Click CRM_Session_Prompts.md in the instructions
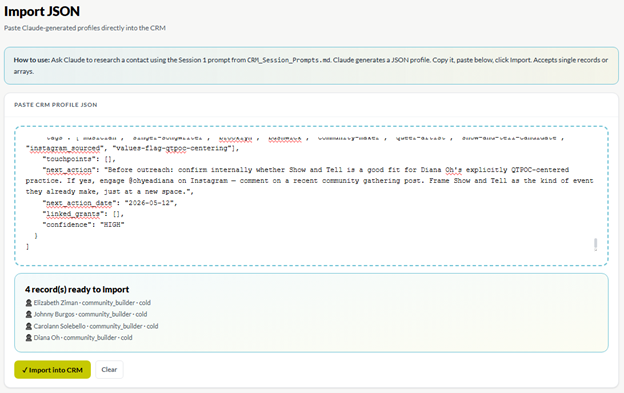The height and width of the screenshot is (393, 624). (x=289, y=60)
